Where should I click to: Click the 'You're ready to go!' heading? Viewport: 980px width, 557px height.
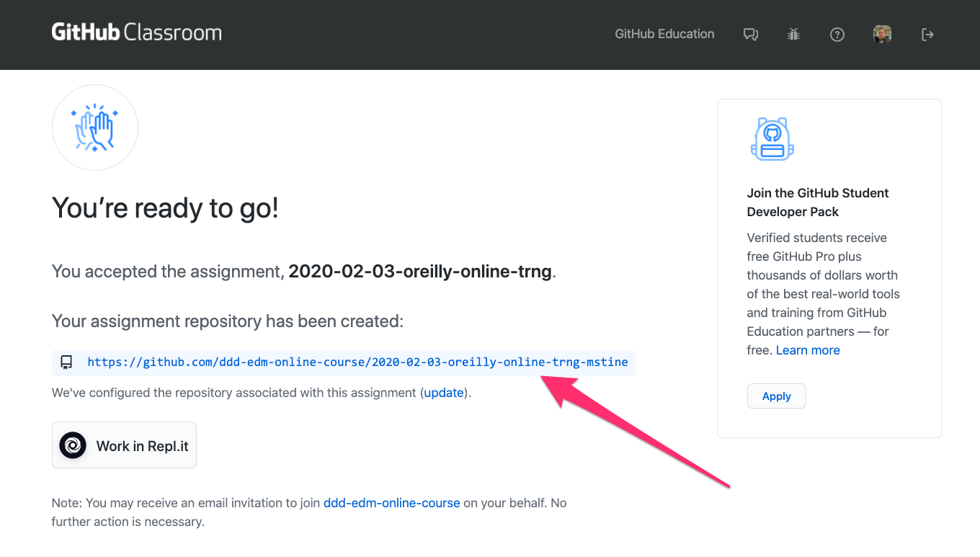tap(165, 208)
